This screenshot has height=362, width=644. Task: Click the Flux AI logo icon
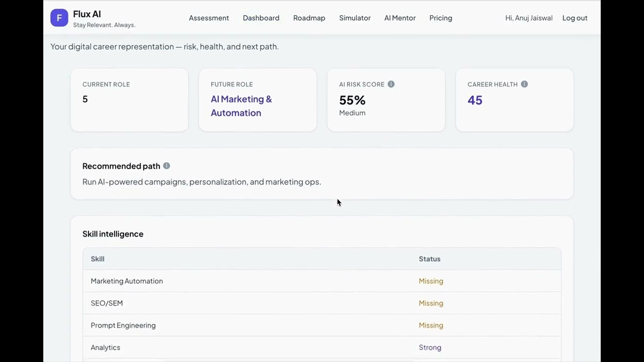[59, 18]
